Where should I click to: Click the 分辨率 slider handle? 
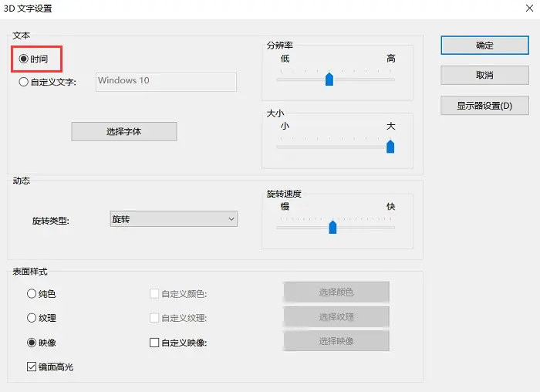[x=329, y=79]
